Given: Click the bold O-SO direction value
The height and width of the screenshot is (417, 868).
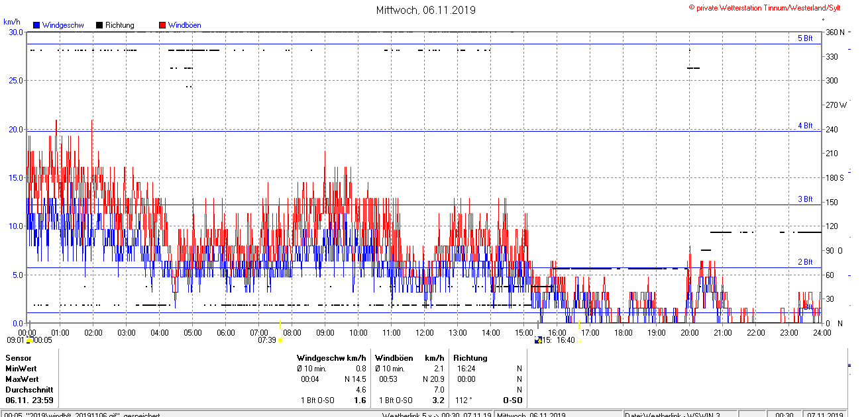Looking at the screenshot, I should (513, 400).
